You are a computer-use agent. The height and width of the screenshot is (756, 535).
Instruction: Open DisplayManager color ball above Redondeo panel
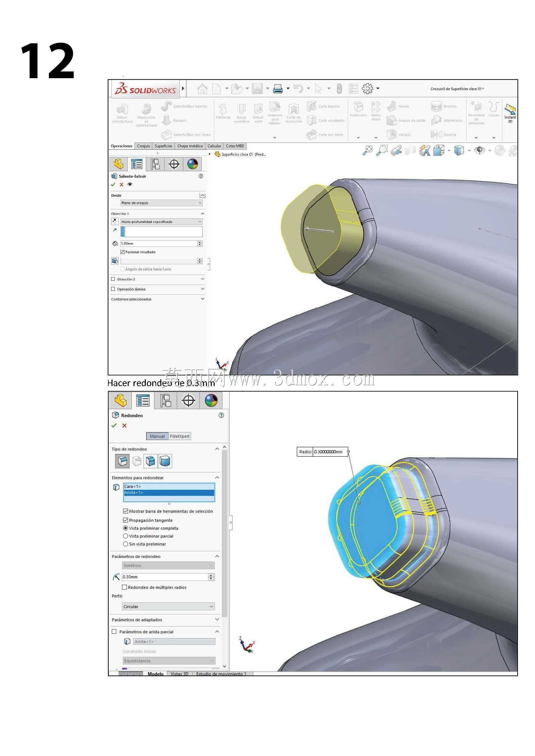pyautogui.click(x=211, y=401)
